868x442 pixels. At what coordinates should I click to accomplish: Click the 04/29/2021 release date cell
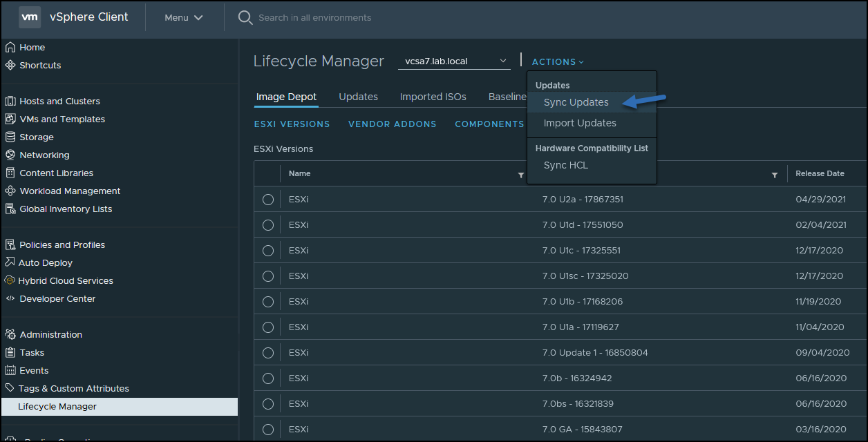pos(821,200)
